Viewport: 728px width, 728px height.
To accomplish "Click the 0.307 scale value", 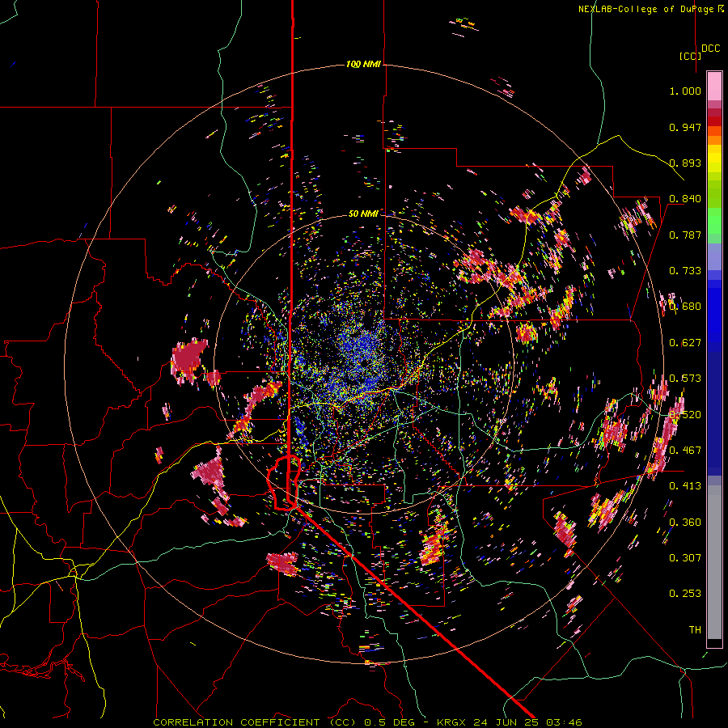I will [685, 558].
